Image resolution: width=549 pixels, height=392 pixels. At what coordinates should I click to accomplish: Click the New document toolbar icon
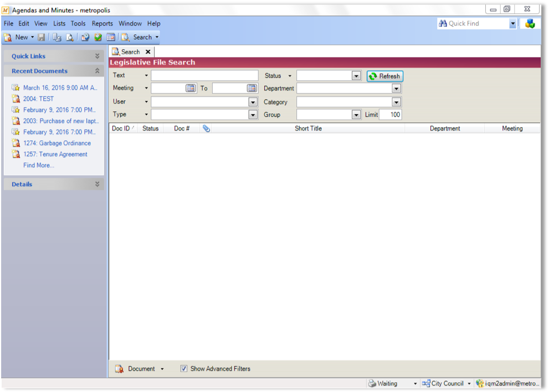pyautogui.click(x=8, y=37)
